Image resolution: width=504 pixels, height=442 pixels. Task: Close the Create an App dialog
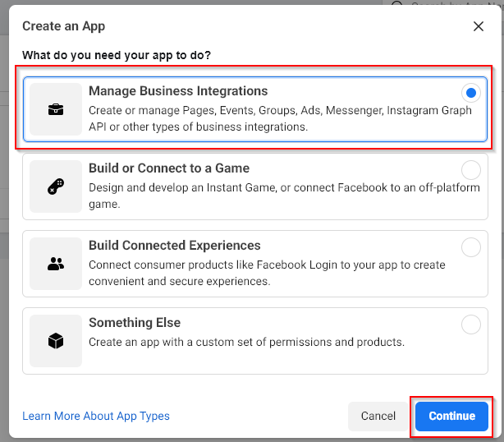(479, 26)
